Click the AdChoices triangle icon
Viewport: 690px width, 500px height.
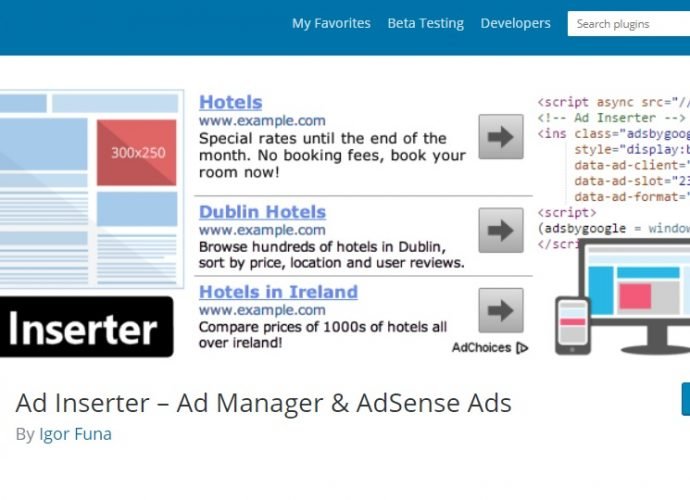(x=522, y=348)
